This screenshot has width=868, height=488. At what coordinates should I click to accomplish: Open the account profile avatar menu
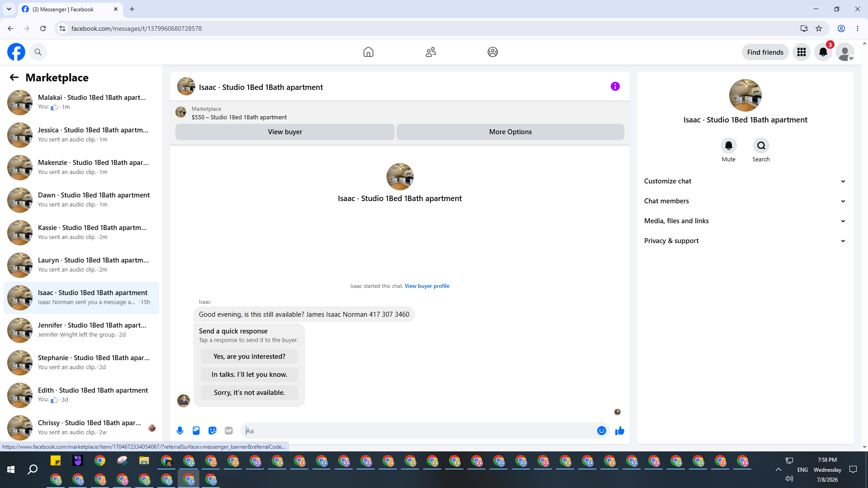click(845, 52)
